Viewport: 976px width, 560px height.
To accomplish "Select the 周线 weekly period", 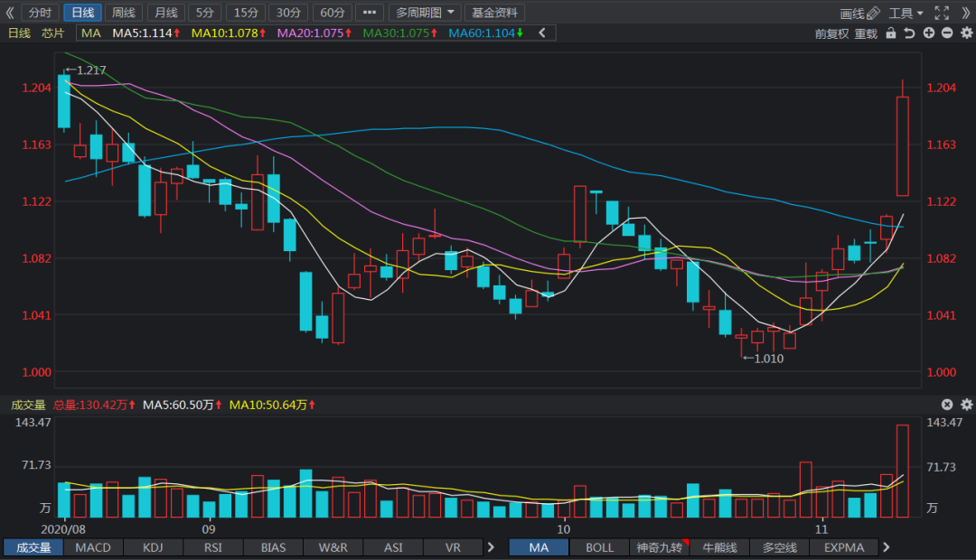I will click(x=124, y=13).
